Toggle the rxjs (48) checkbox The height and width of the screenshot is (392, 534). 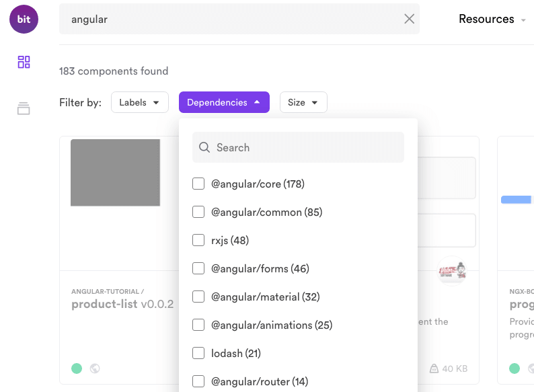(198, 240)
